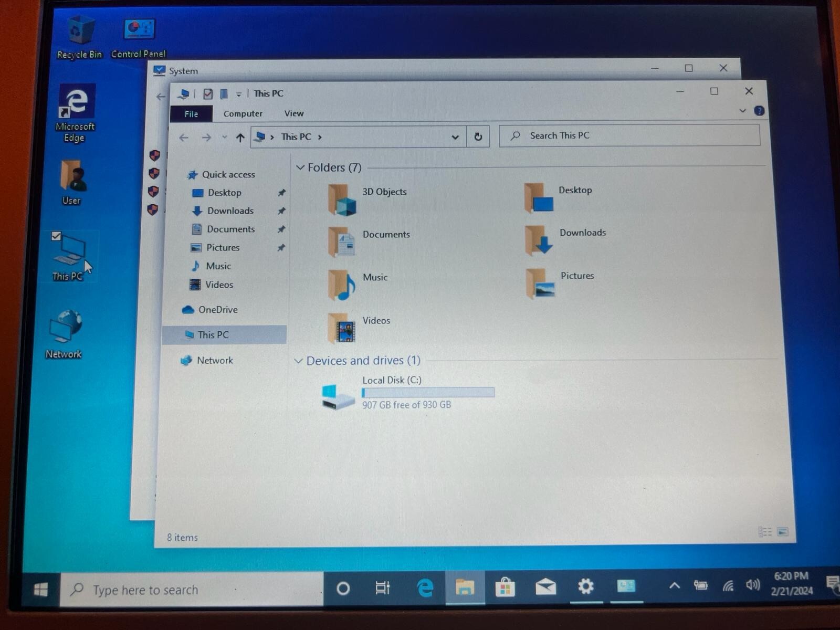Image resolution: width=840 pixels, height=630 pixels.
Task: Switch to the Computer ribbon tab
Action: coord(243,114)
